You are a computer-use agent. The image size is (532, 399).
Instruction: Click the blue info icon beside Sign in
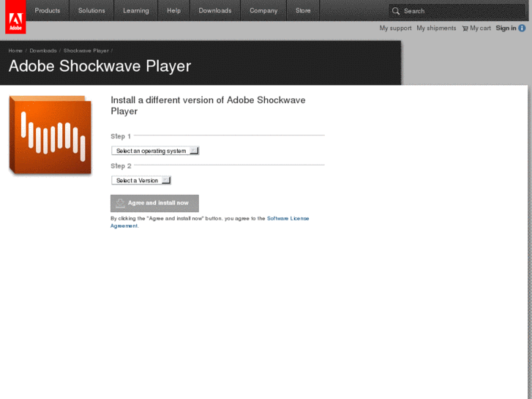[522, 28]
